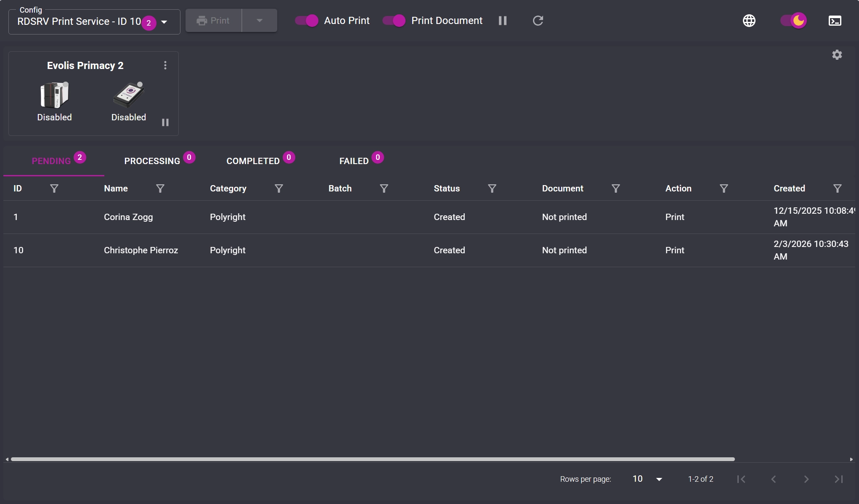Go to first page of results

point(741,479)
